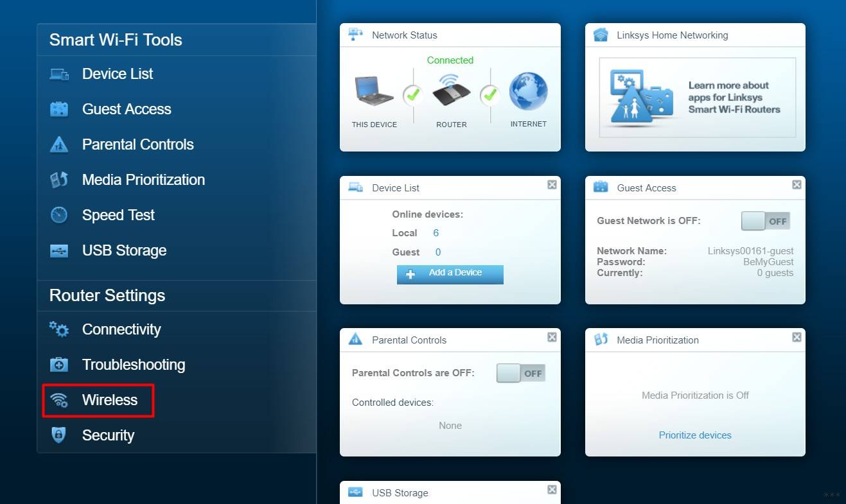
Task: Click the Guest devices count 0
Action: tap(438, 252)
